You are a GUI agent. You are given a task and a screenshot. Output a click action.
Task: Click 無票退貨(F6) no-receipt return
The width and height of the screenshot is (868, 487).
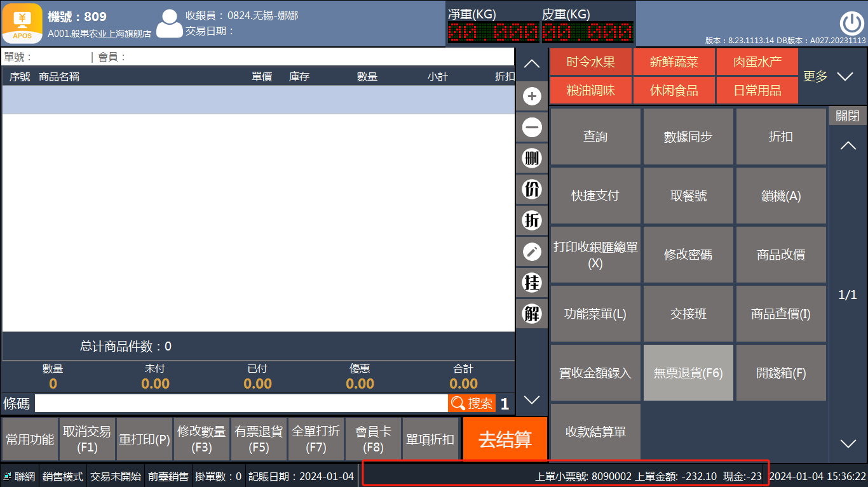tap(688, 373)
